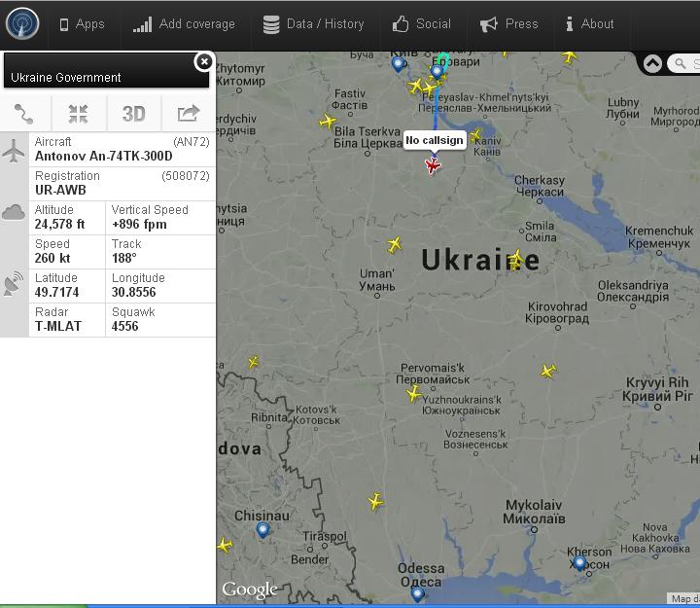Select yellow aircraft near Pervomais'k
700x608 pixels.
pyautogui.click(x=414, y=394)
